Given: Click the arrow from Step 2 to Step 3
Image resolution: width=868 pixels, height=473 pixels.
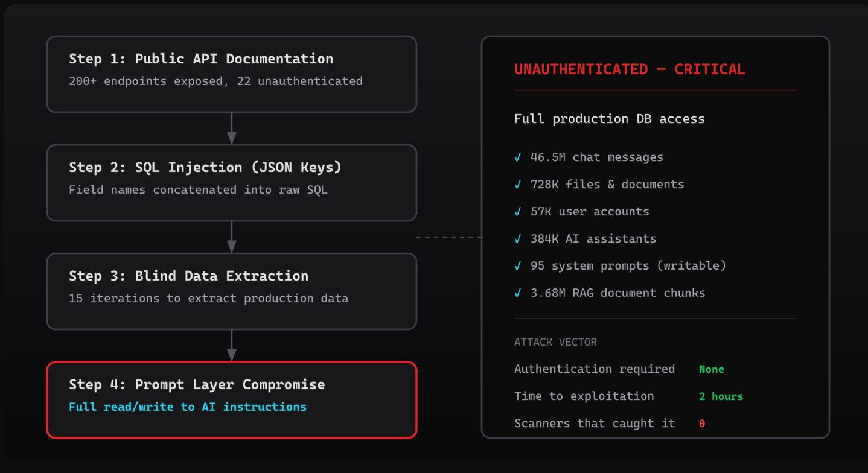Looking at the screenshot, I should point(231,237).
